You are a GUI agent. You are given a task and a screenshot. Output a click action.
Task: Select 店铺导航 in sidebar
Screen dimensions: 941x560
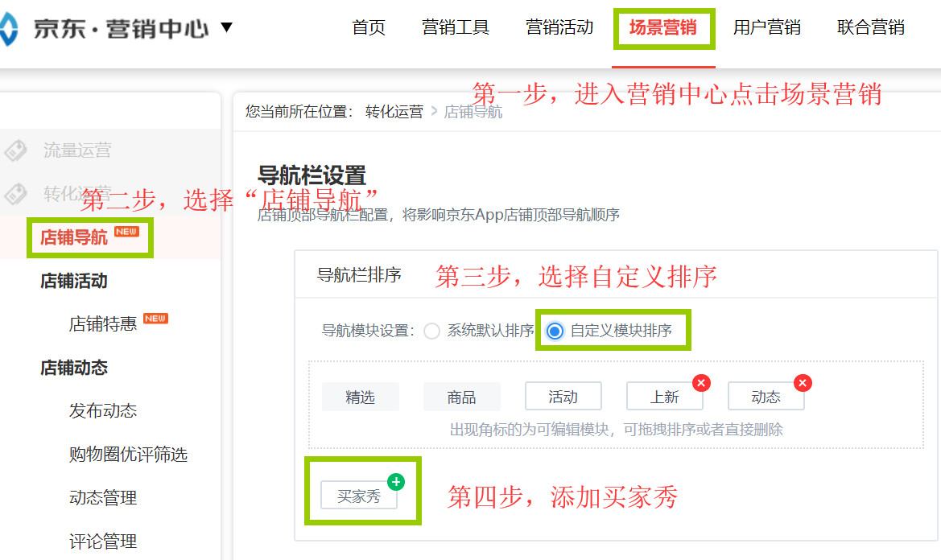click(x=74, y=237)
